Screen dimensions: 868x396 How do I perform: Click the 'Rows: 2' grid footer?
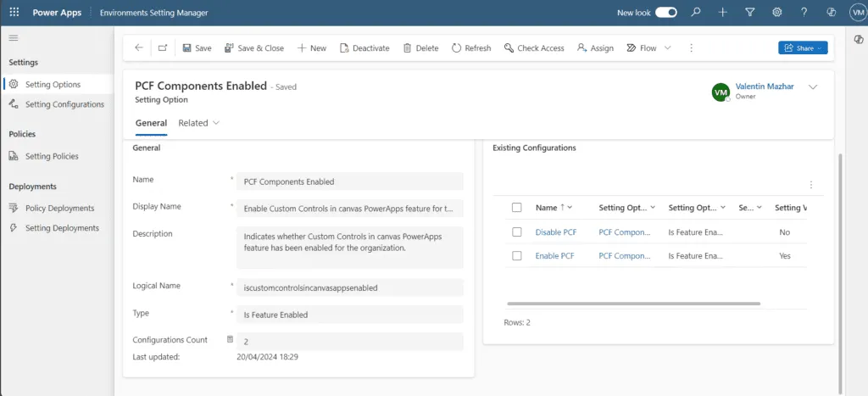point(517,322)
